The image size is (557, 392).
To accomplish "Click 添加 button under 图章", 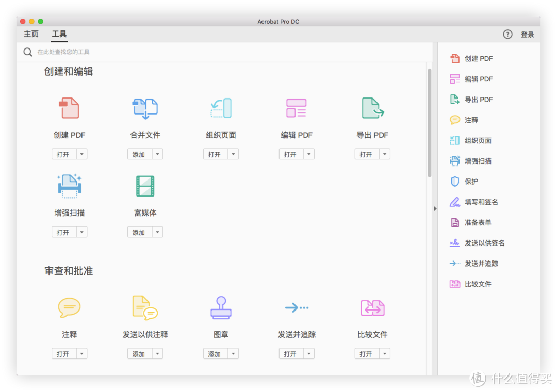I will pyautogui.click(x=216, y=354).
